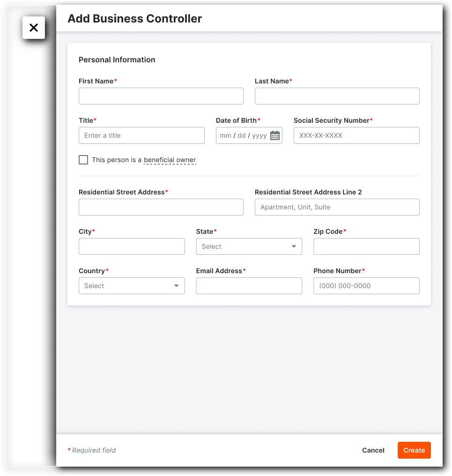This screenshot has width=452, height=476.
Task: Click into the Zip Code field
Action: [366, 246]
